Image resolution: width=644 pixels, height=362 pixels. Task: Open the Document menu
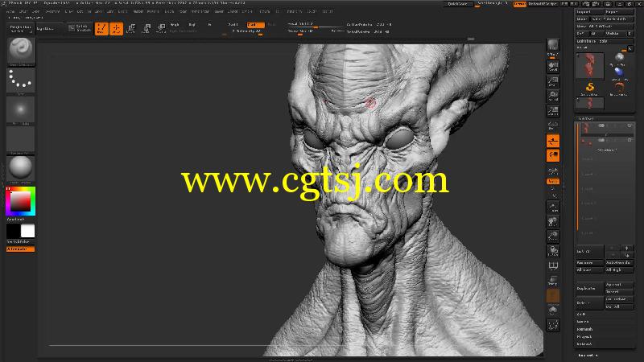52,11
